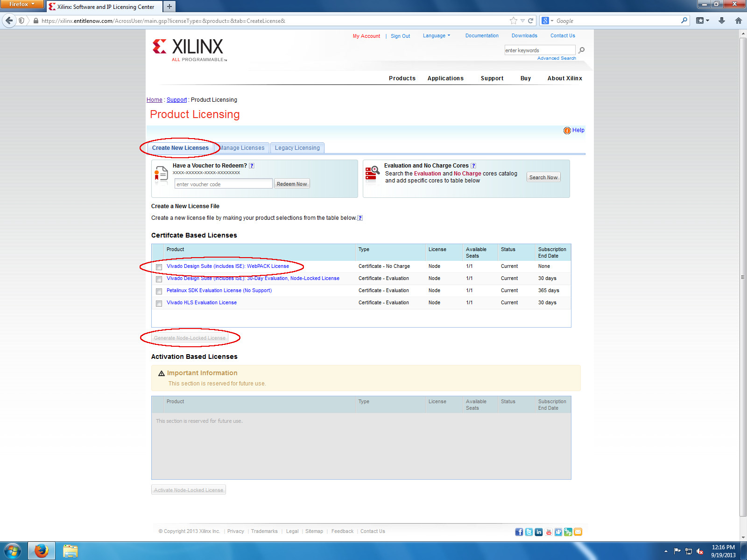Click the LinkedIn icon in the footer
This screenshot has width=747, height=560.
coord(538,532)
